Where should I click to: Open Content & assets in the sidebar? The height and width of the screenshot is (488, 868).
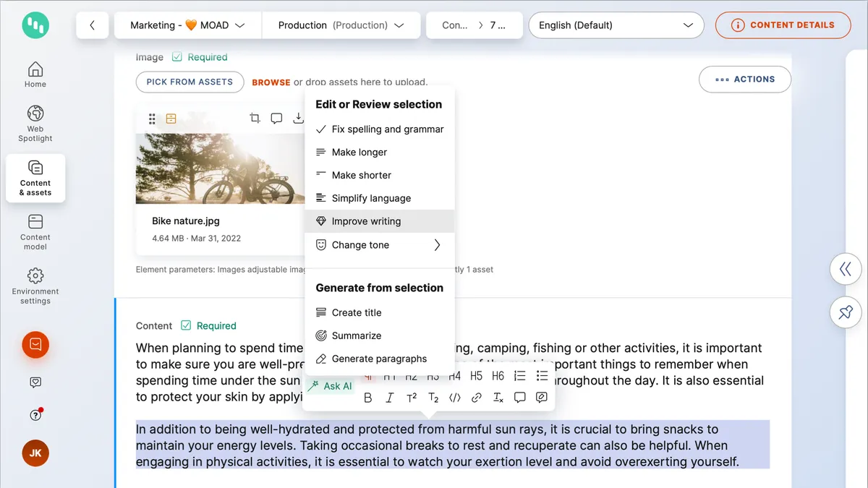35,178
